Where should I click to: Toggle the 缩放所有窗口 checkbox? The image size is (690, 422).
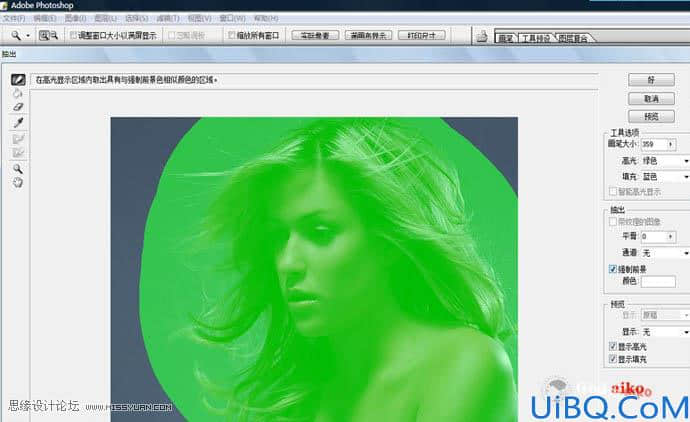(x=231, y=35)
